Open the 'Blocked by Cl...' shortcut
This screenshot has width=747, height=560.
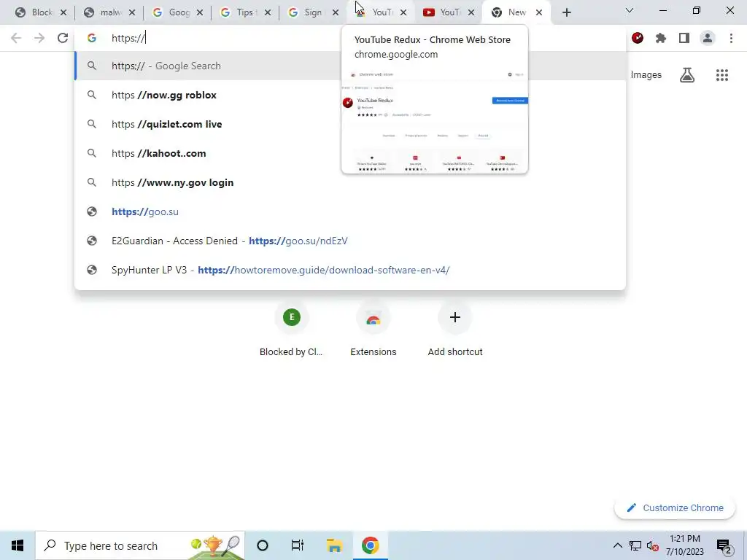pyautogui.click(x=291, y=331)
